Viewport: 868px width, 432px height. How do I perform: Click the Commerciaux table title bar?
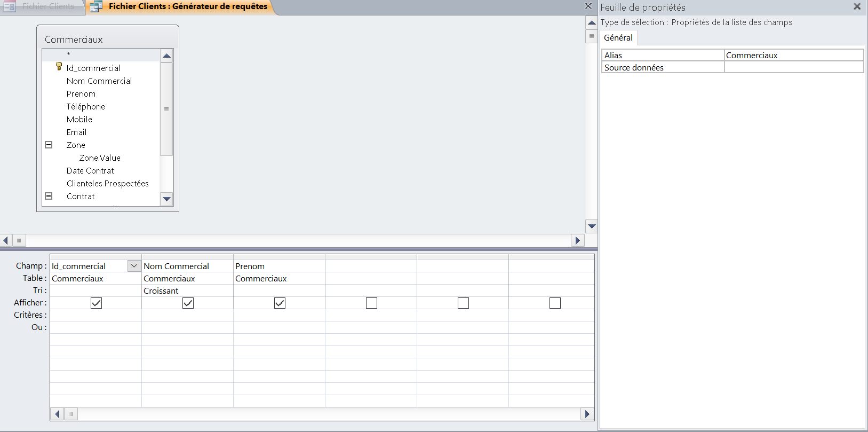click(108, 39)
